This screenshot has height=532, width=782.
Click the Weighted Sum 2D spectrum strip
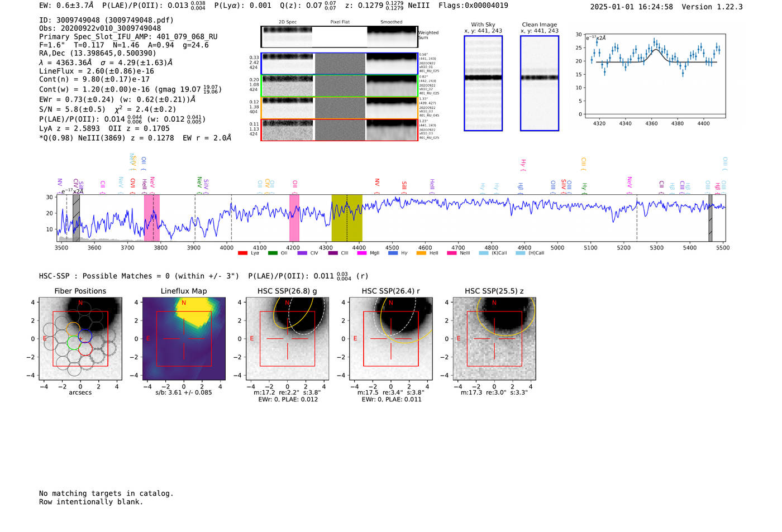click(x=339, y=37)
